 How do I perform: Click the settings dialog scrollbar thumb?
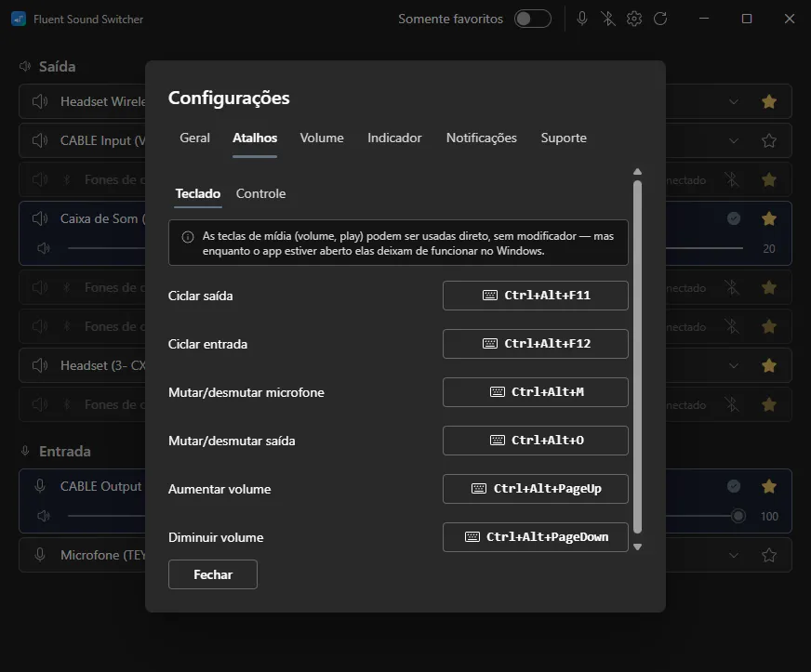[637, 357]
